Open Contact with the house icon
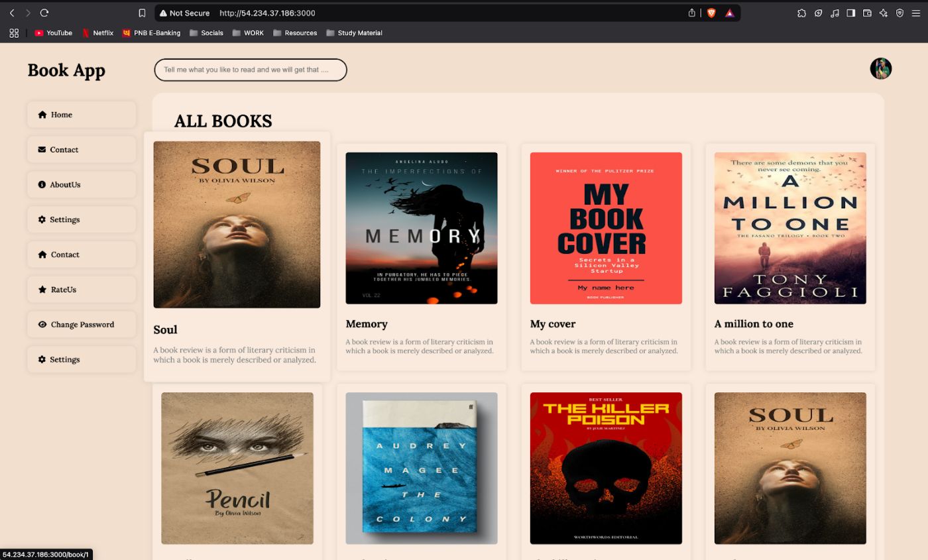The width and height of the screenshot is (928, 560). (82, 254)
